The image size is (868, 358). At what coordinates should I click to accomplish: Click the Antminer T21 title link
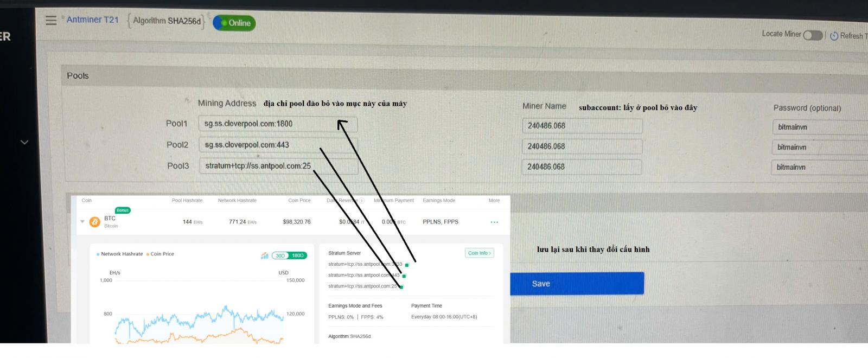pos(92,20)
